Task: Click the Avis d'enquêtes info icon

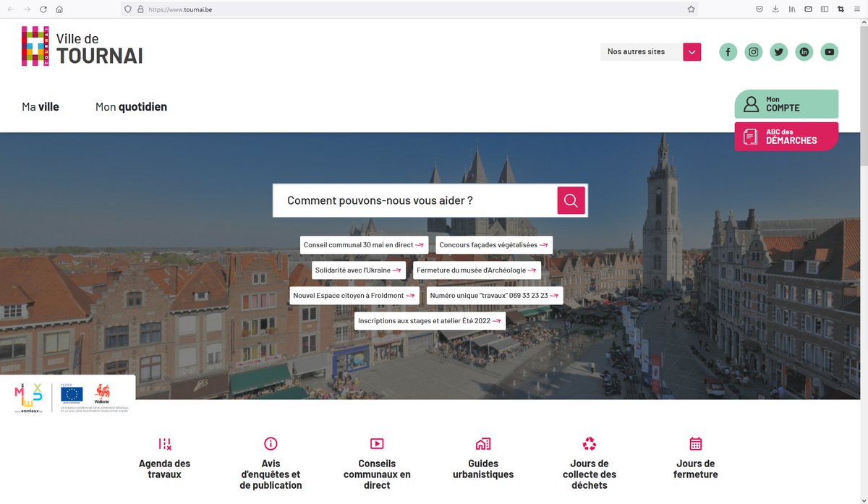Action: [271, 444]
